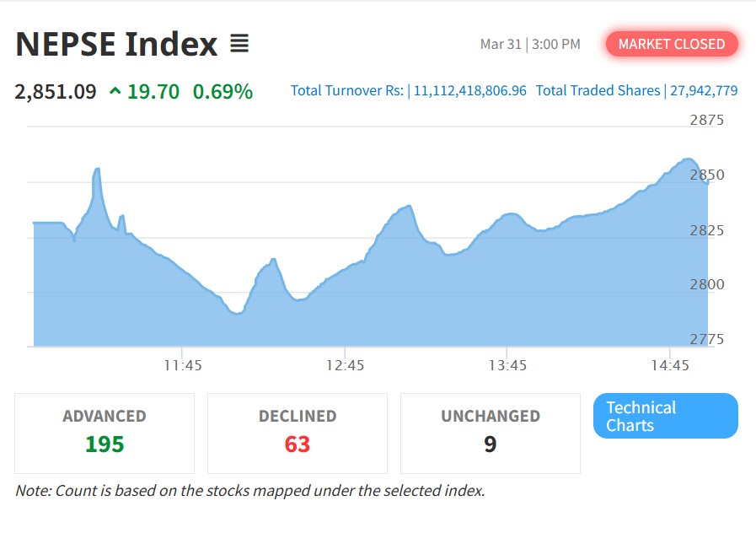Click the 14:45 time axis marker
Screen dimensions: 756x544
pyautogui.click(x=669, y=365)
